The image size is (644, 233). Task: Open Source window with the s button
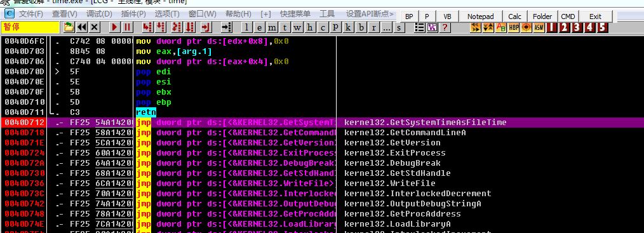point(399,27)
